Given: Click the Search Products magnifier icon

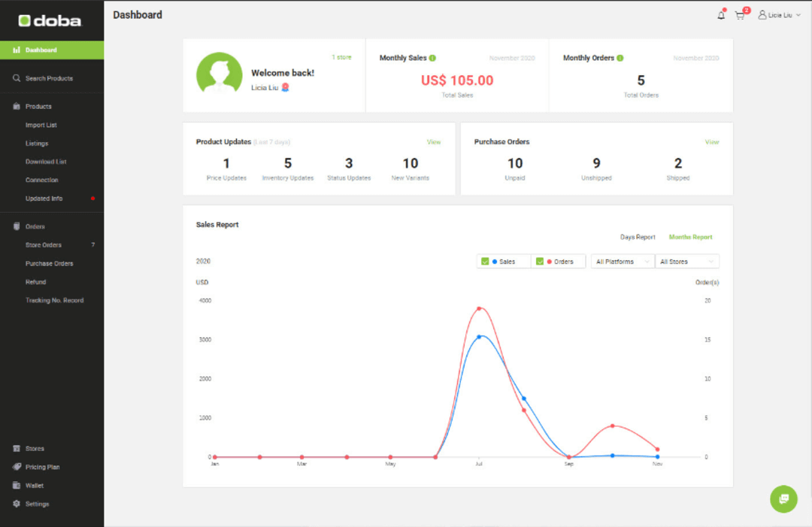Looking at the screenshot, I should point(17,77).
